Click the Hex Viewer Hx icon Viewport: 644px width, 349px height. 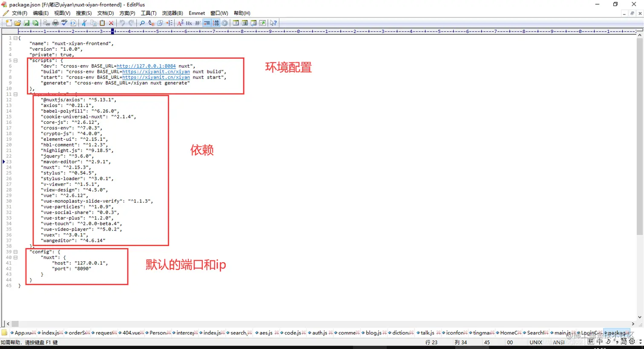pos(189,23)
